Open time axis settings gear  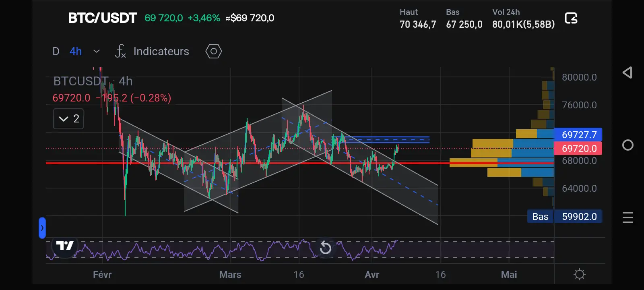[580, 275]
